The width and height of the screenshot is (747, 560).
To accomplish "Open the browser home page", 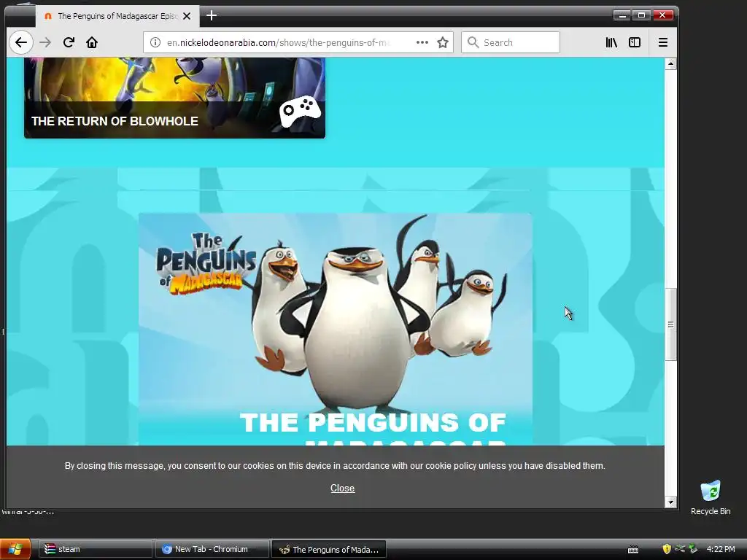I will (92, 42).
